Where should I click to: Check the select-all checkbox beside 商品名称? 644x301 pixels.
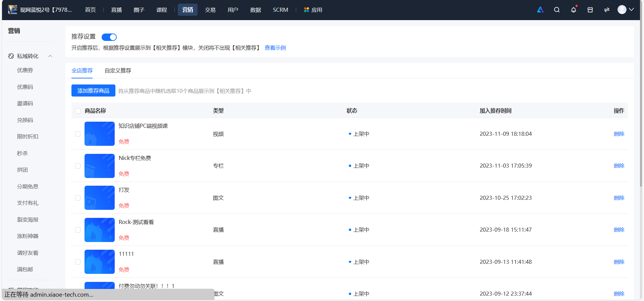tap(78, 111)
